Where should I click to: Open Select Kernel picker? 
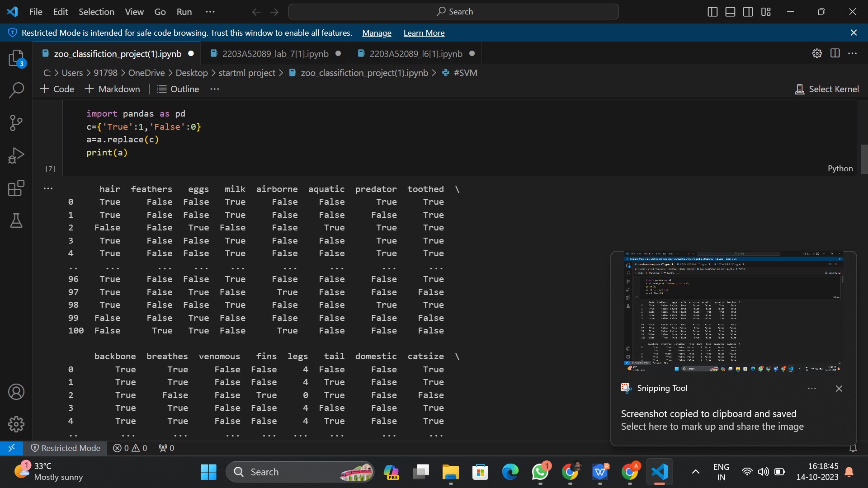(827, 89)
